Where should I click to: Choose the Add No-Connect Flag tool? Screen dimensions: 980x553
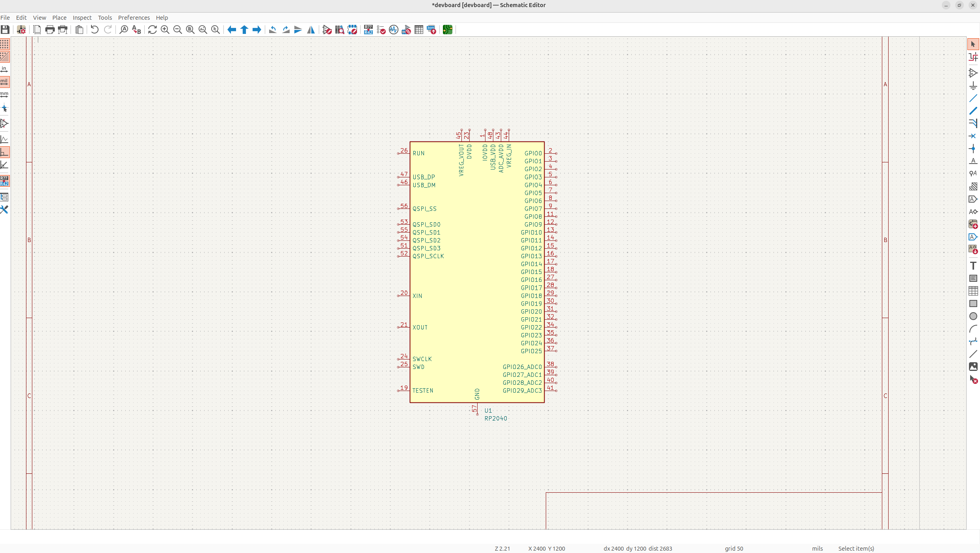(973, 136)
